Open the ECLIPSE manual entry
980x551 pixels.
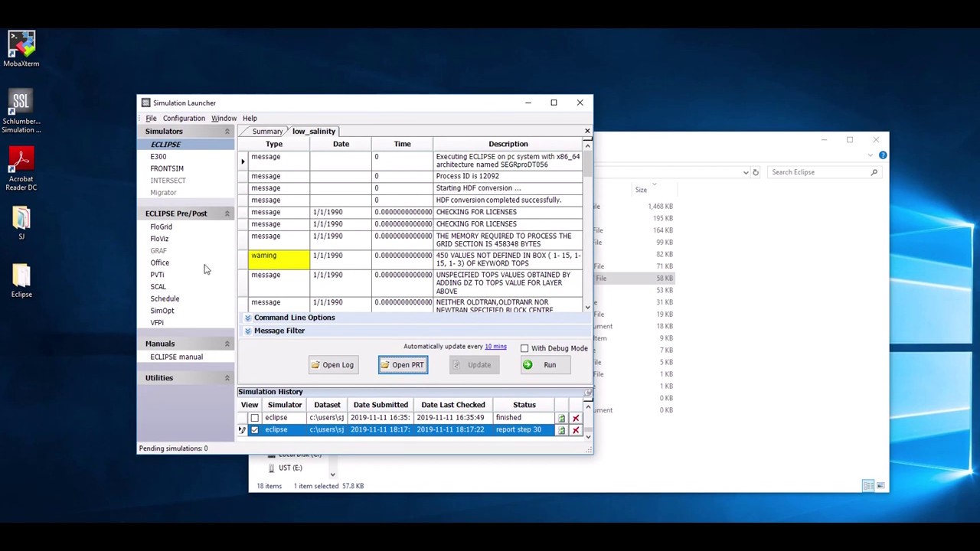[x=176, y=357]
